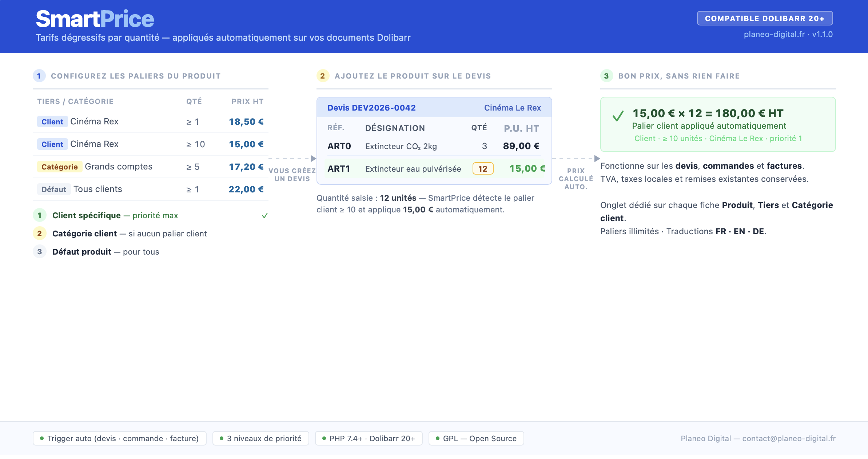This screenshot has width=868, height=459.
Task: Click the 15,00 € × 12 = 180,00 € HT result
Action: click(708, 113)
